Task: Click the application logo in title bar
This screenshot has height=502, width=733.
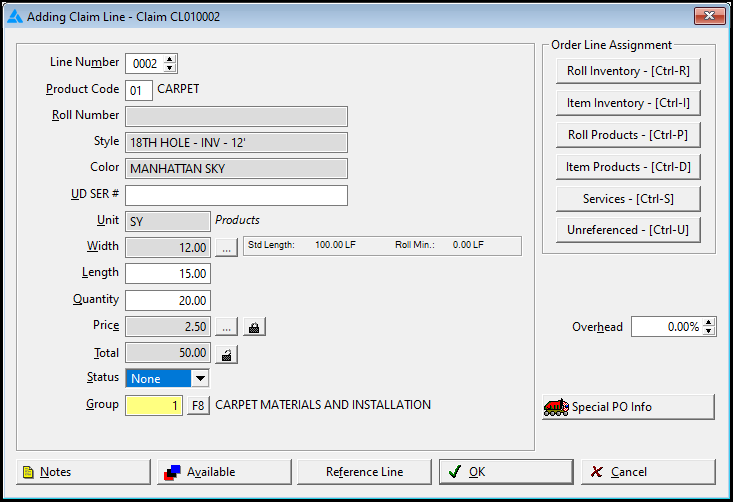Action: point(15,17)
